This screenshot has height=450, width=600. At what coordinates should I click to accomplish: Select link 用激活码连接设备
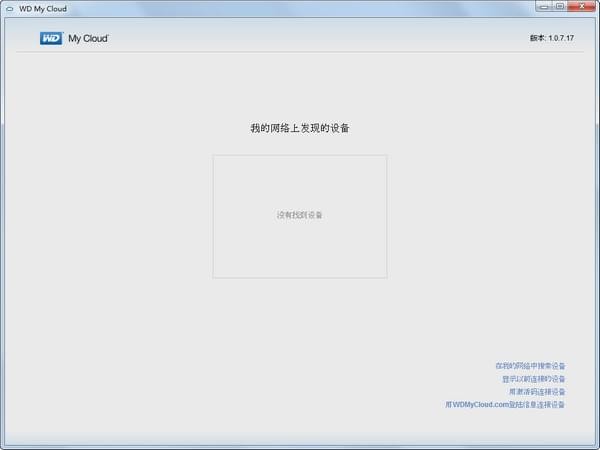click(x=537, y=391)
